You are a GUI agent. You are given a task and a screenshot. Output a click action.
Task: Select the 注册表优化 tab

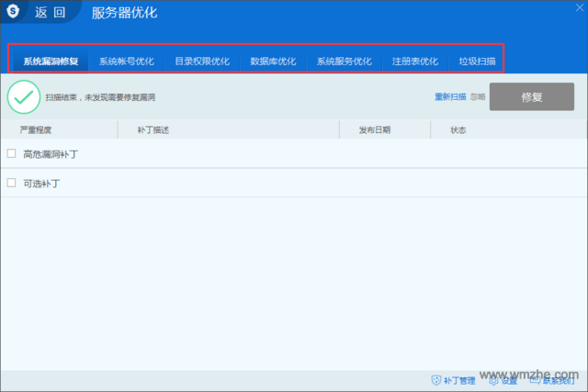415,62
